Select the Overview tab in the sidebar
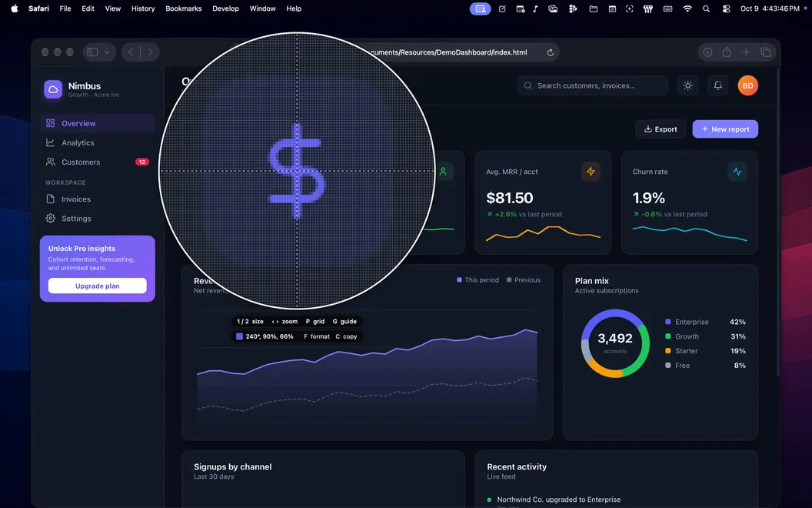This screenshot has width=812, height=508. coord(97,123)
